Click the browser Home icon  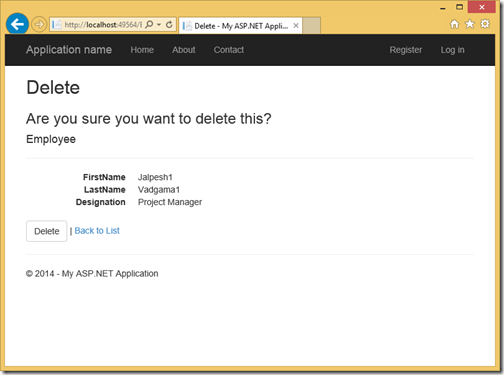point(454,24)
